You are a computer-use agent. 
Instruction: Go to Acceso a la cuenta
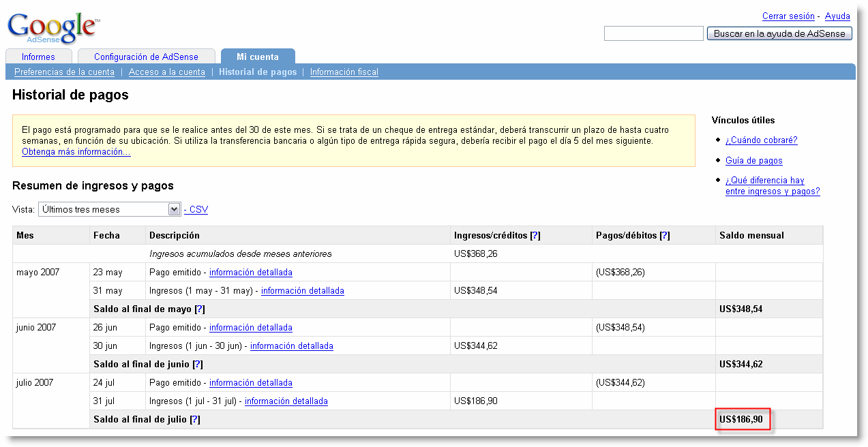(x=167, y=72)
